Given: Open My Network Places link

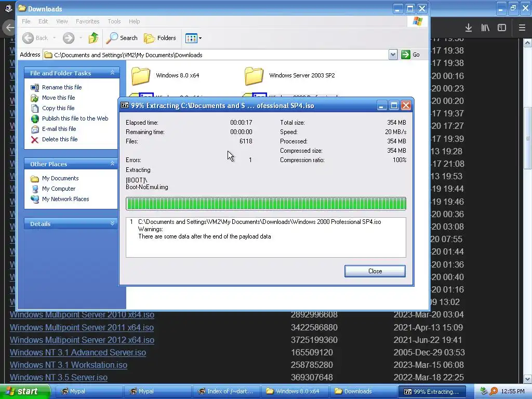Looking at the screenshot, I should click(x=65, y=199).
